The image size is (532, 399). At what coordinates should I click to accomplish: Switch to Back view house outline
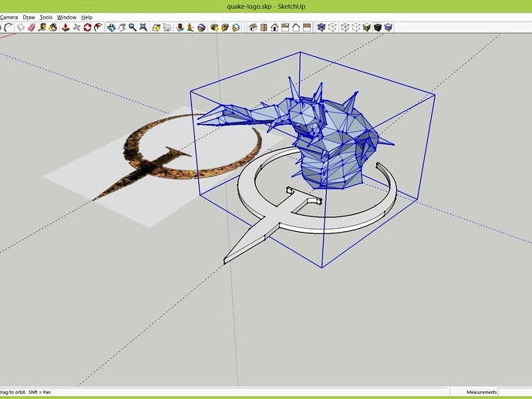tap(296, 28)
